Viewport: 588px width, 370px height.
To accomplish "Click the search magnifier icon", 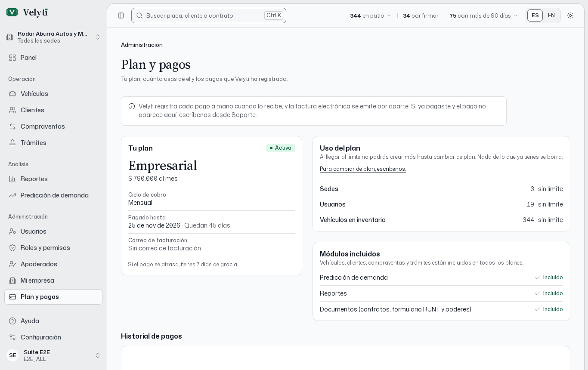I will [139, 15].
